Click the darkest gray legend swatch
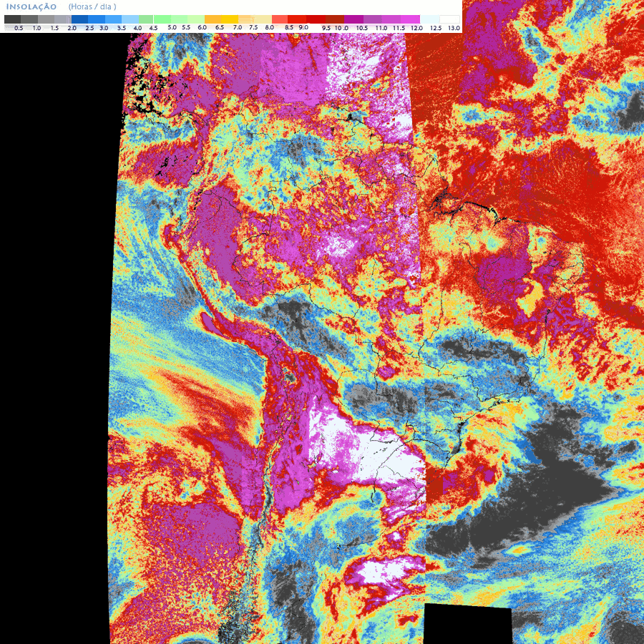This screenshot has height=644, width=644. pos(13,19)
